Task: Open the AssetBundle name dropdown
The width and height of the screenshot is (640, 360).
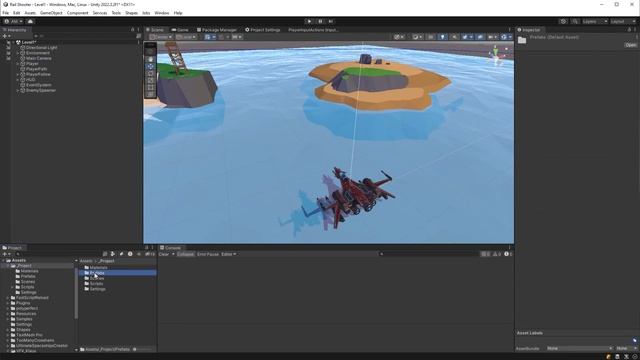Action: pyautogui.click(x=579, y=349)
